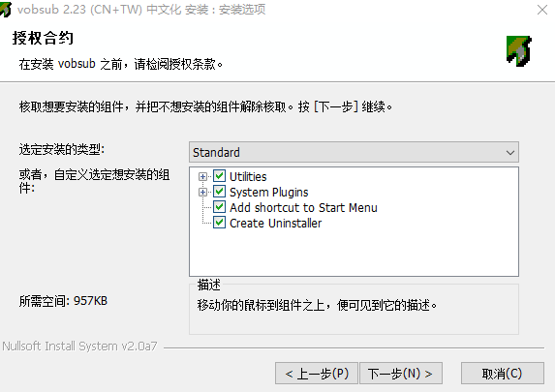Click the 描述 description box text

pos(317,305)
